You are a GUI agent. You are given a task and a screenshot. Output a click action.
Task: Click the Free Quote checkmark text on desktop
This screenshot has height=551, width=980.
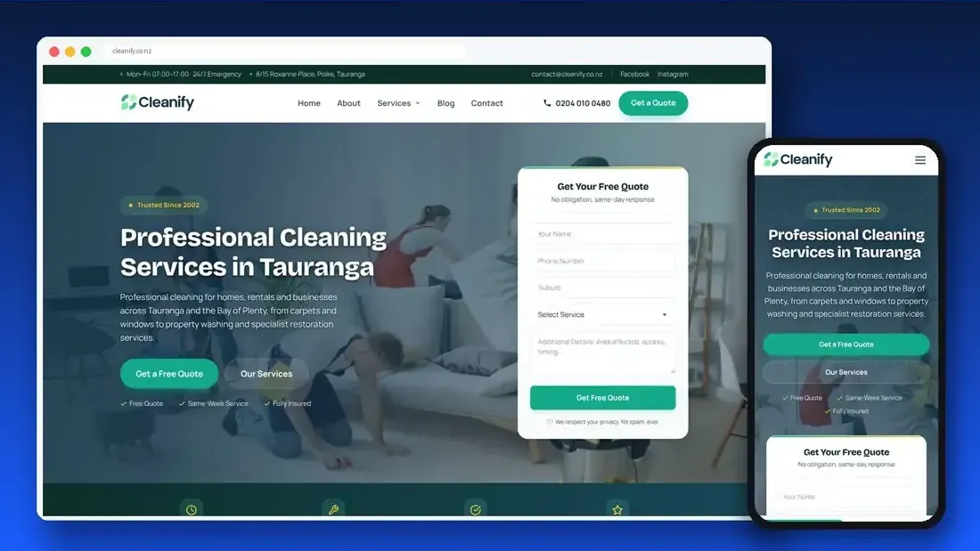coord(145,403)
